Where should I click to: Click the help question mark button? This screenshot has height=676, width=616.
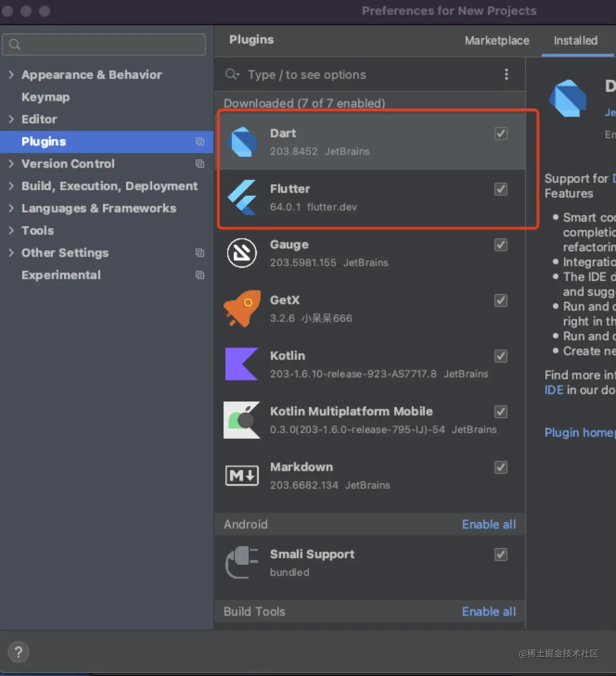[18, 652]
